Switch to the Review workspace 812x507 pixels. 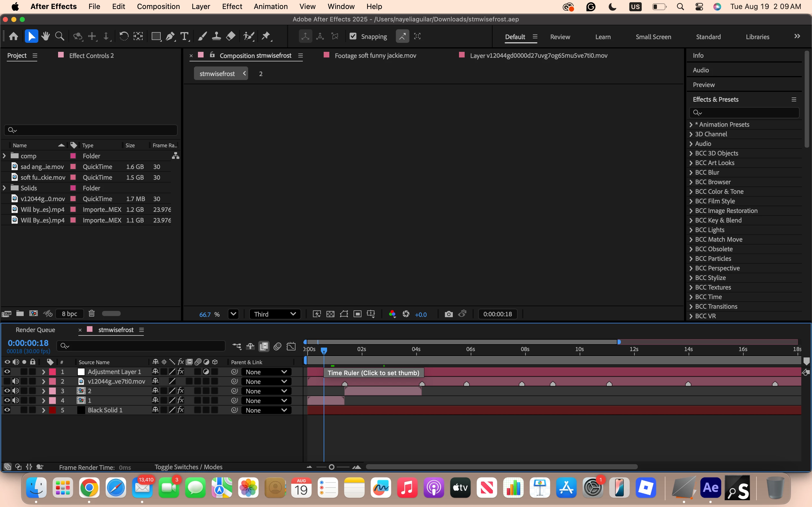coord(560,37)
